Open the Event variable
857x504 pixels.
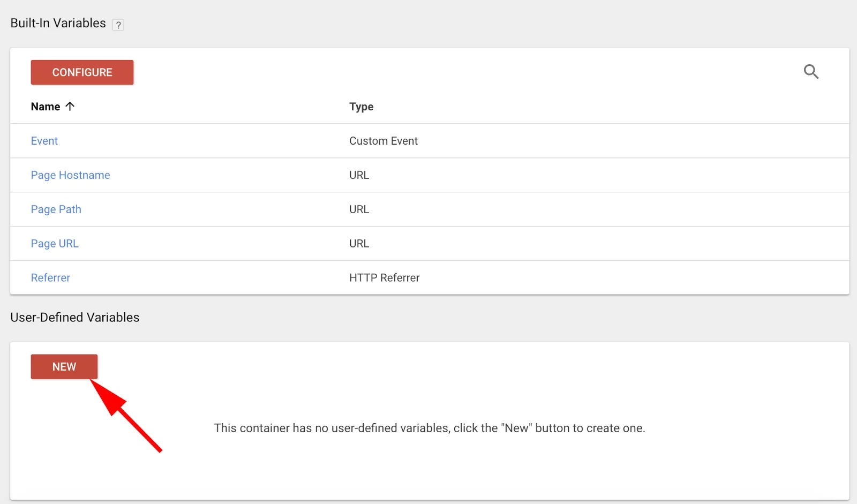(44, 141)
